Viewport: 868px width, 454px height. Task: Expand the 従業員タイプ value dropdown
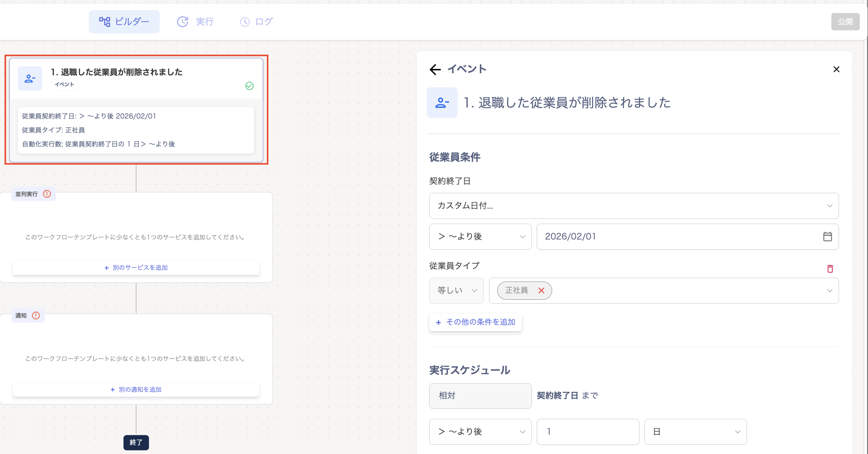coord(829,291)
